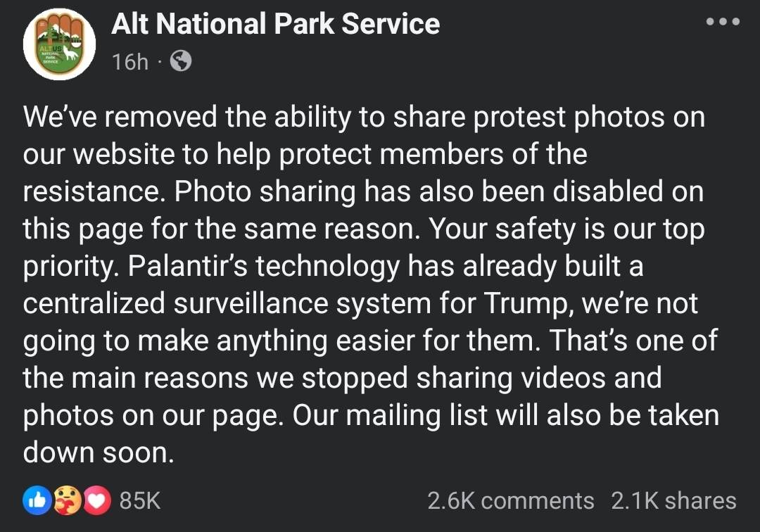The width and height of the screenshot is (760, 532).
Task: Open the 85K reactions count
Action: 140,500
